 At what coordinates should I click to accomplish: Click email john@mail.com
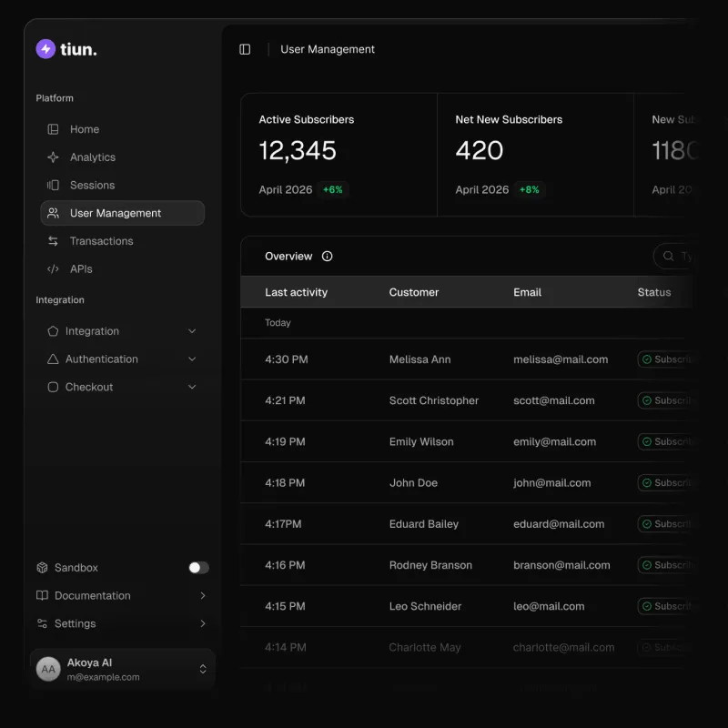pos(551,483)
